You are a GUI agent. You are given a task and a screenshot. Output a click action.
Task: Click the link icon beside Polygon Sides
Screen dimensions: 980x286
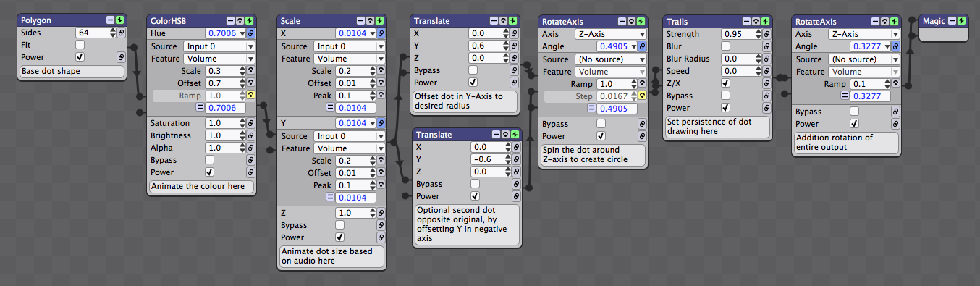120,33
